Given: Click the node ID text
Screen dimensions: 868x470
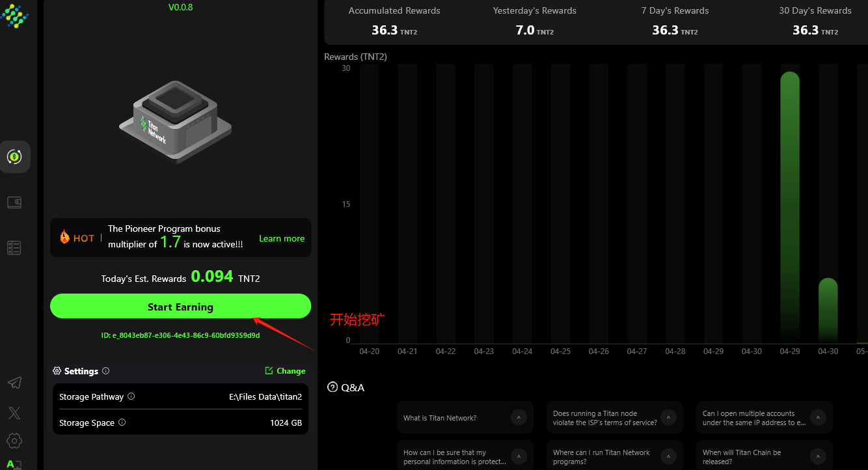Looking at the screenshot, I should pos(181,335).
